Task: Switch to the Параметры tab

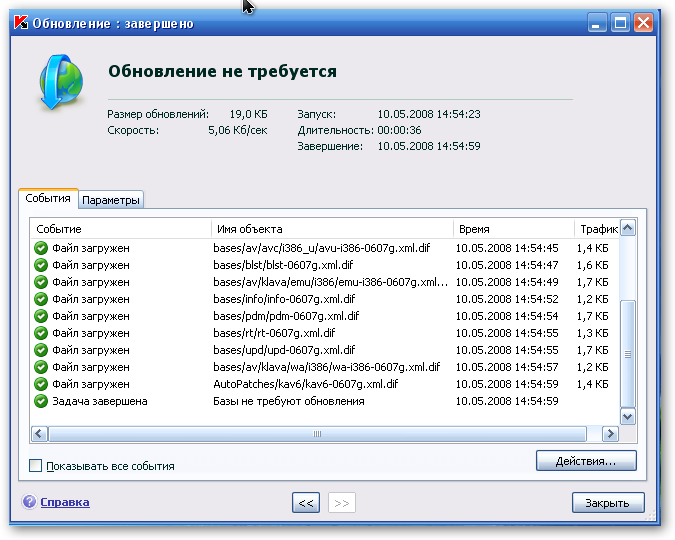Action: click(112, 200)
